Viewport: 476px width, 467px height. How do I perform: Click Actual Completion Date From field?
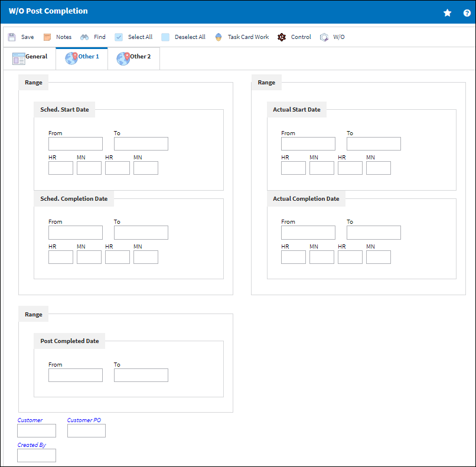[x=308, y=233]
